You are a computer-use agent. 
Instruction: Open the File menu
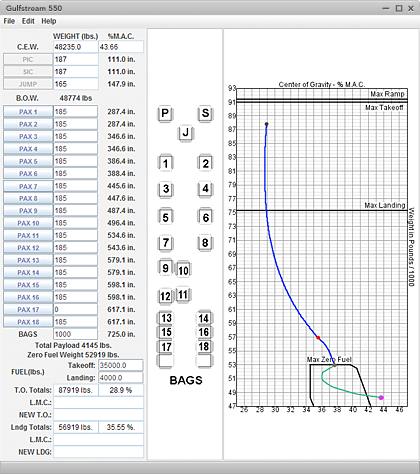coord(9,21)
